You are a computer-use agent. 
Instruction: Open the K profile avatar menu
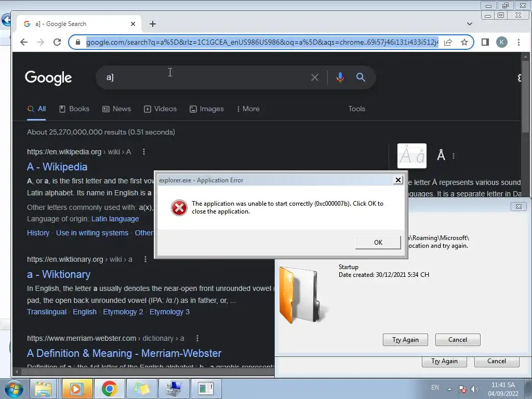pos(502,42)
